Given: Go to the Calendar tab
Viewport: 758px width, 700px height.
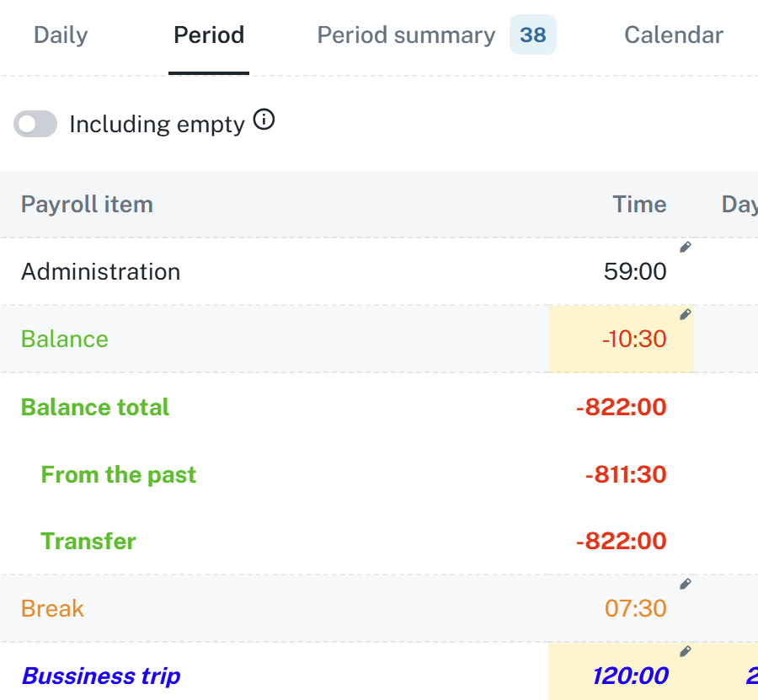Looking at the screenshot, I should [674, 35].
